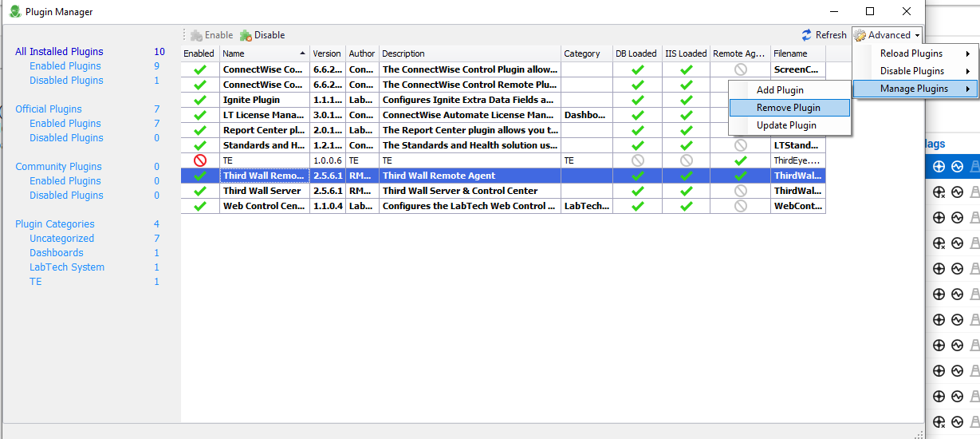Select All Installed Plugins filter
980x439 pixels.
[59, 52]
